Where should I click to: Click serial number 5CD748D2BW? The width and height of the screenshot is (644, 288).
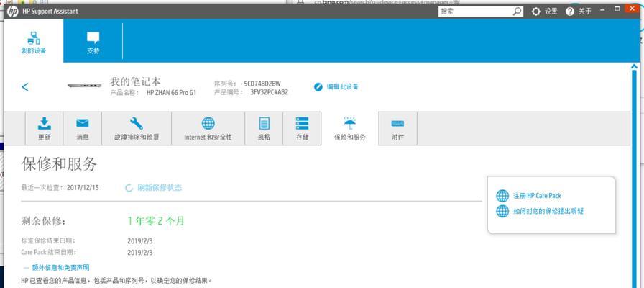pos(262,84)
